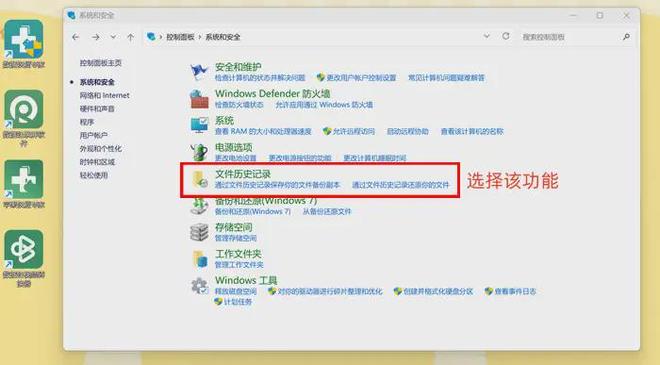Image resolution: width=660 pixels, height=365 pixels.
Task: Click 控制面板 in the address breadcrumb
Action: [180, 37]
